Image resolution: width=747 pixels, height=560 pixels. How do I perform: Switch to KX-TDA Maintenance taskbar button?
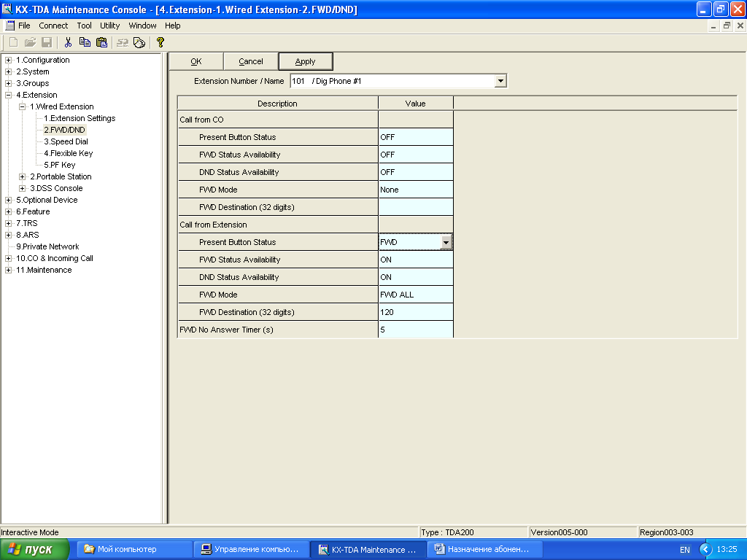[368, 550]
